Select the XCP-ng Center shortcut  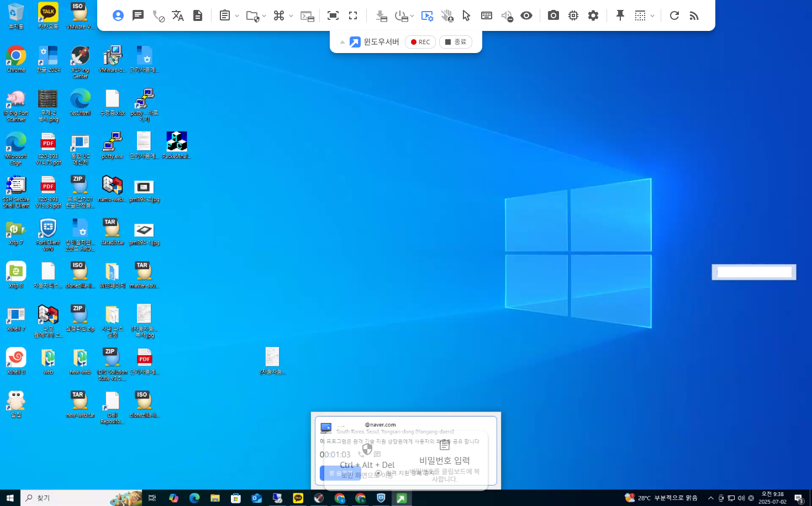click(80, 62)
